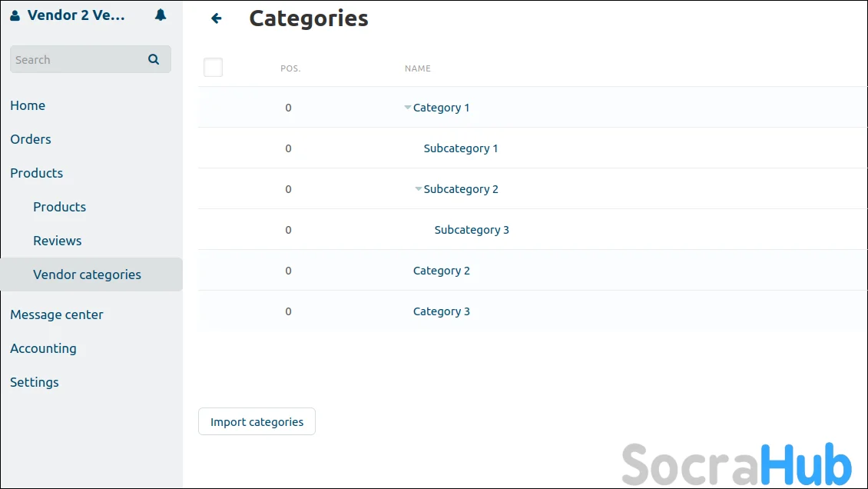Click the magnifier icon in search box
The image size is (868, 489).
[x=154, y=59]
